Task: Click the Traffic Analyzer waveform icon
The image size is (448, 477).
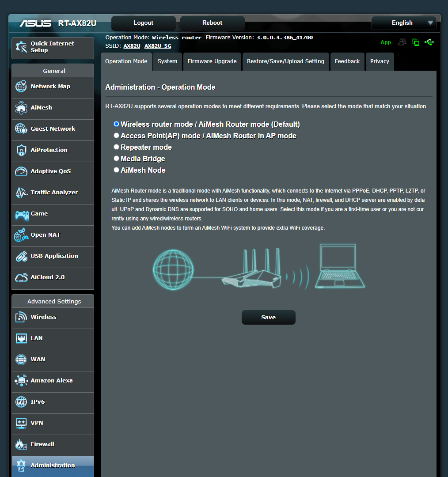Action: coord(21,192)
